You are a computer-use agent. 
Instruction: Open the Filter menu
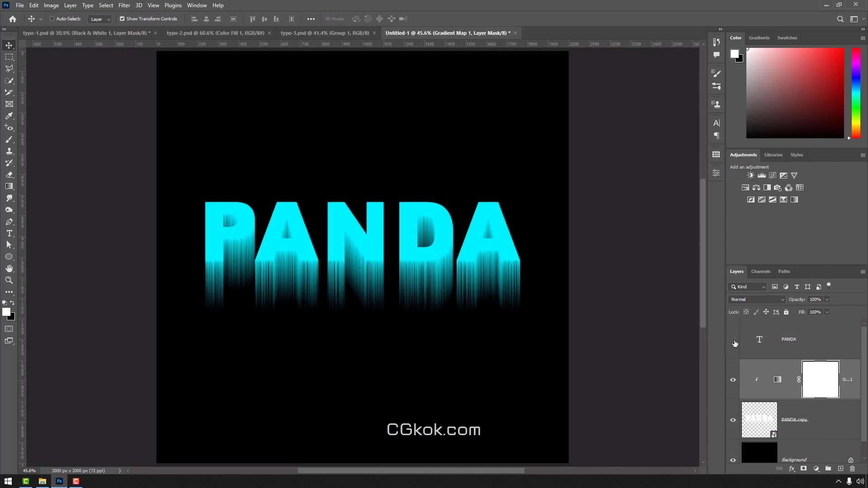[x=124, y=5]
